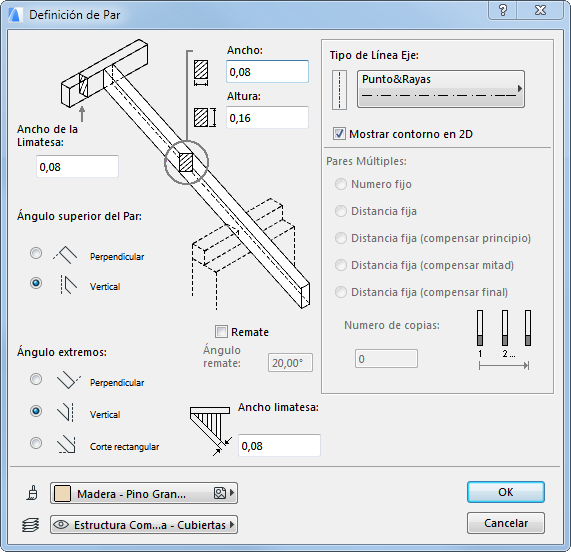Click the perpendicular end angle icon

coord(68,380)
